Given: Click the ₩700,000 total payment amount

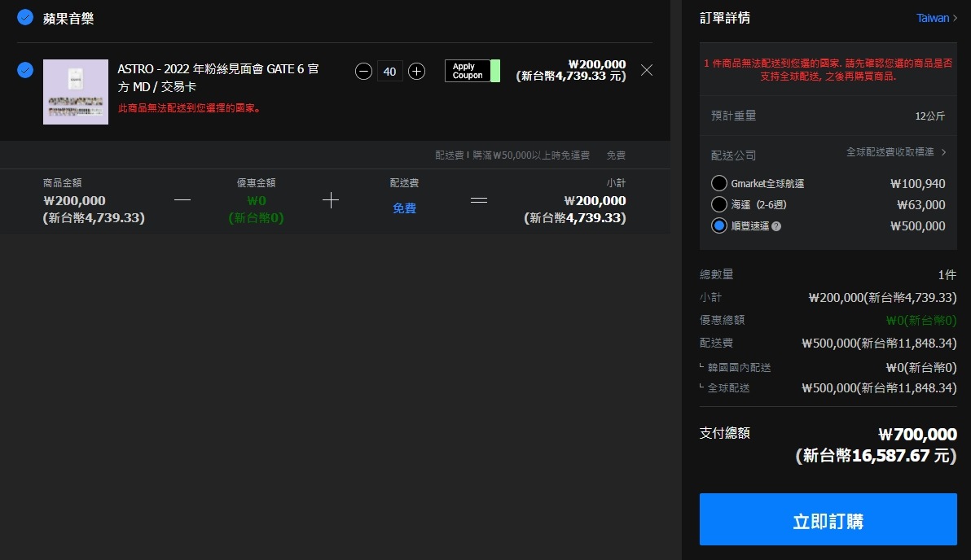Looking at the screenshot, I should (917, 434).
